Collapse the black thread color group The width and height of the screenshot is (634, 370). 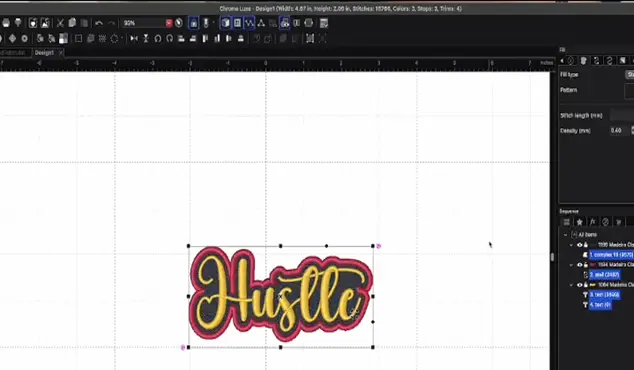(x=571, y=245)
